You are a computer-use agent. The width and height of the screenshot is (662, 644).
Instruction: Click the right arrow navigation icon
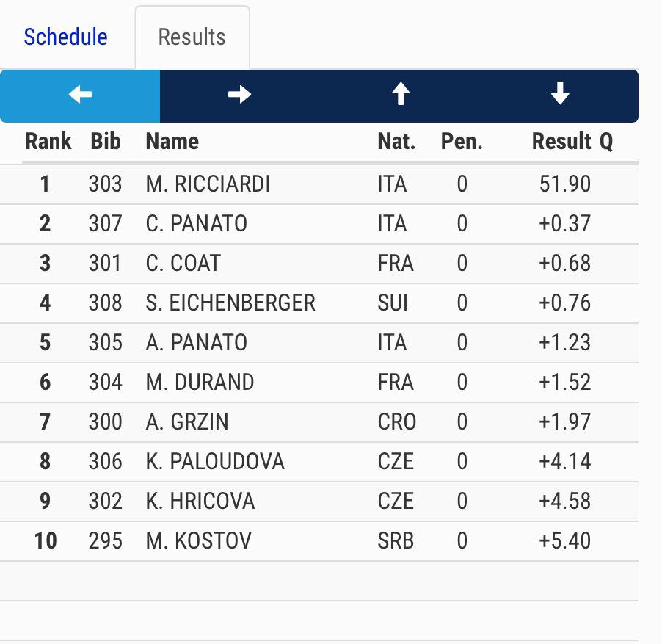tap(240, 95)
